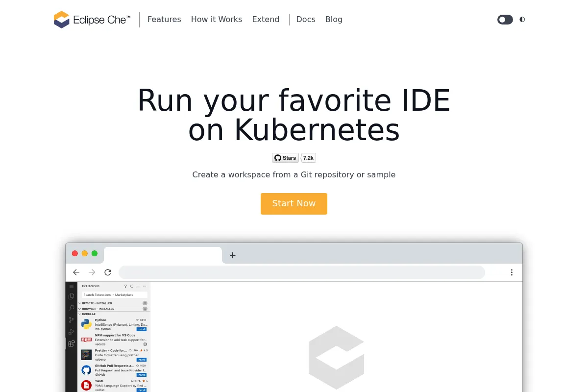Select NPM support for VS Code entry

114,340
